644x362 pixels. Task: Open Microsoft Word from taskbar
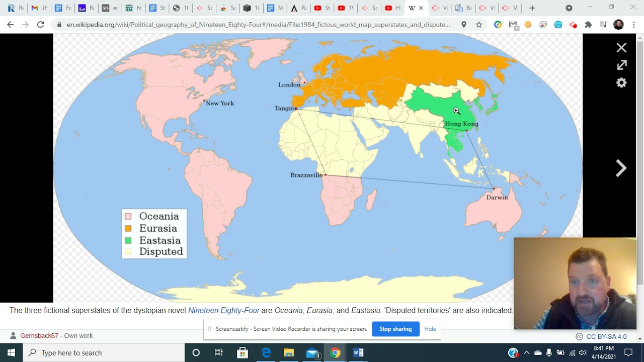coord(358,352)
